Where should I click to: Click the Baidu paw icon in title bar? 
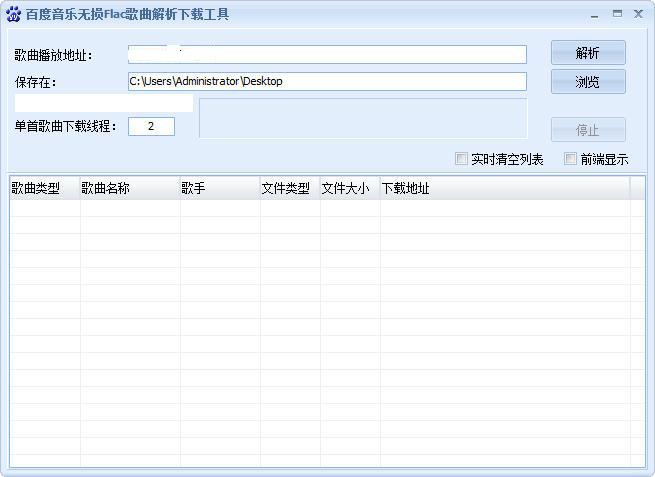[13, 15]
